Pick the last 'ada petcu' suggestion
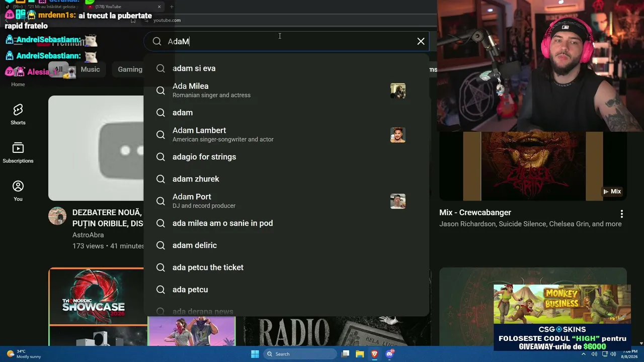The width and height of the screenshot is (644, 362). click(x=286, y=290)
